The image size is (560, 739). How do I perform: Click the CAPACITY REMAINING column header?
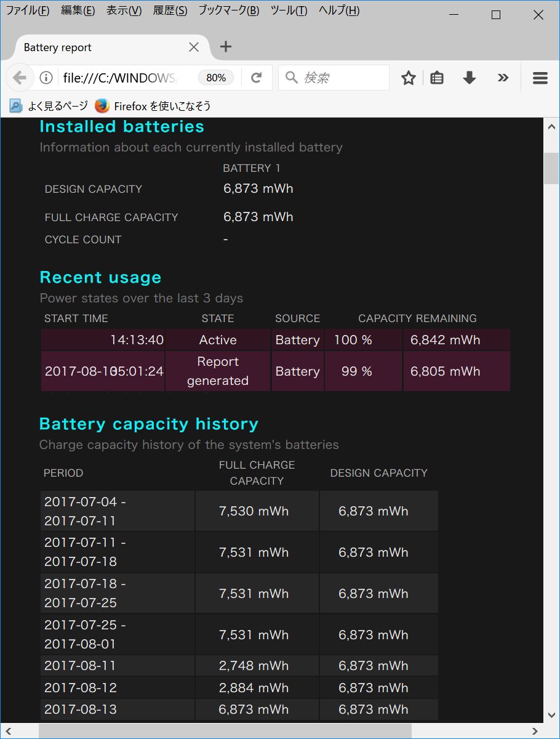click(417, 318)
